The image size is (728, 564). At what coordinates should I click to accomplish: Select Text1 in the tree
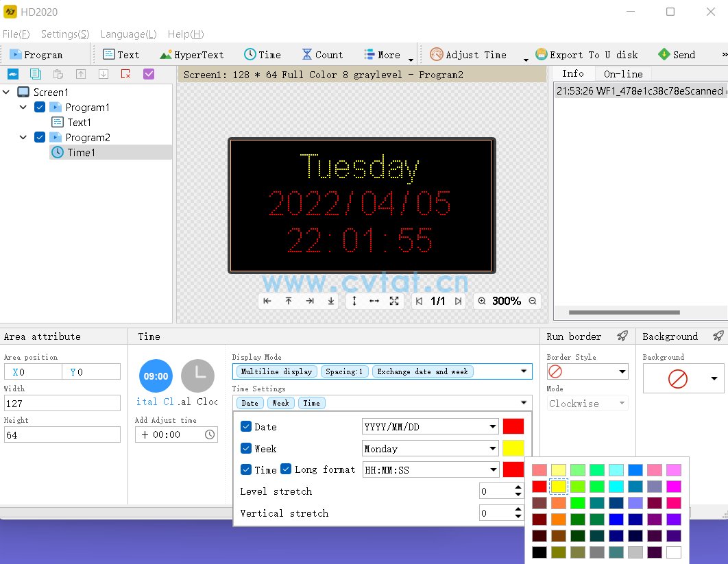79,122
